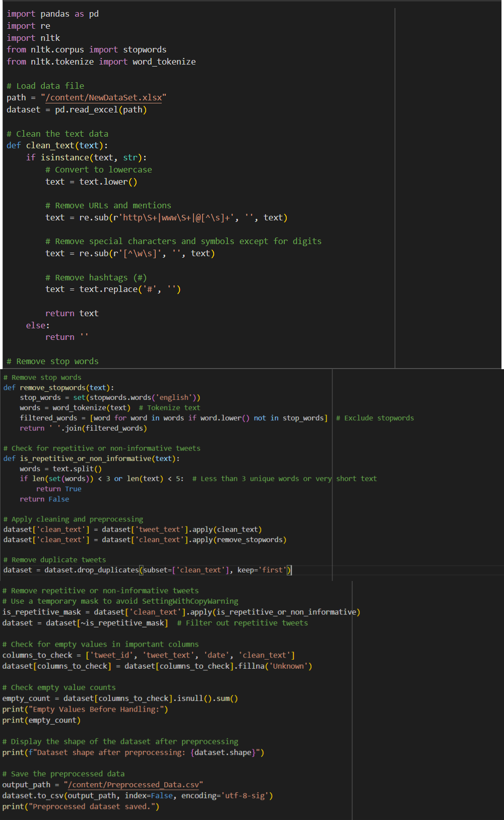Click the 'is_repetitive_mask = dataset...' assignment line
Image resolution: width=504 pixels, height=820 pixels.
click(x=181, y=612)
